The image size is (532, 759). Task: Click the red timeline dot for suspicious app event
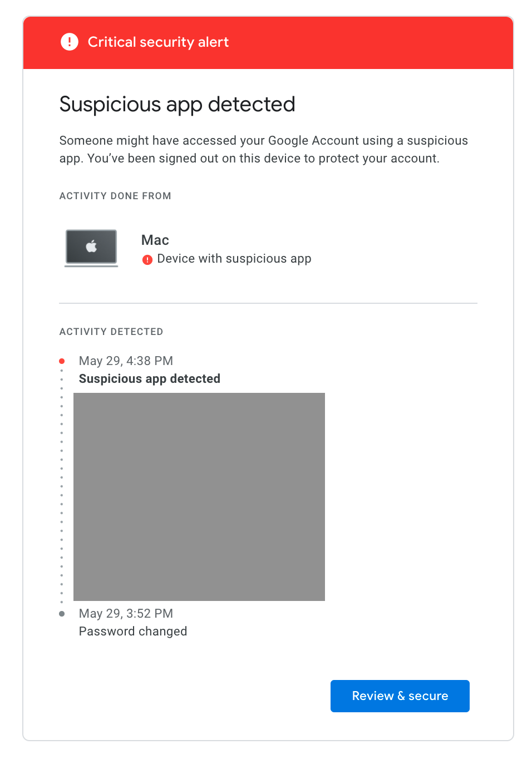point(62,361)
